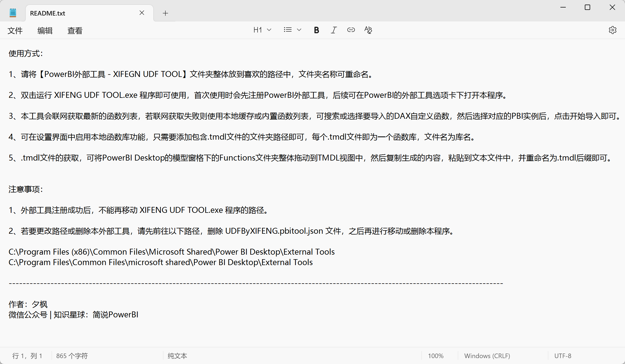The height and width of the screenshot is (364, 625).
Task: Click the Windows (CRLF) line ending indicator
Action: point(487,356)
